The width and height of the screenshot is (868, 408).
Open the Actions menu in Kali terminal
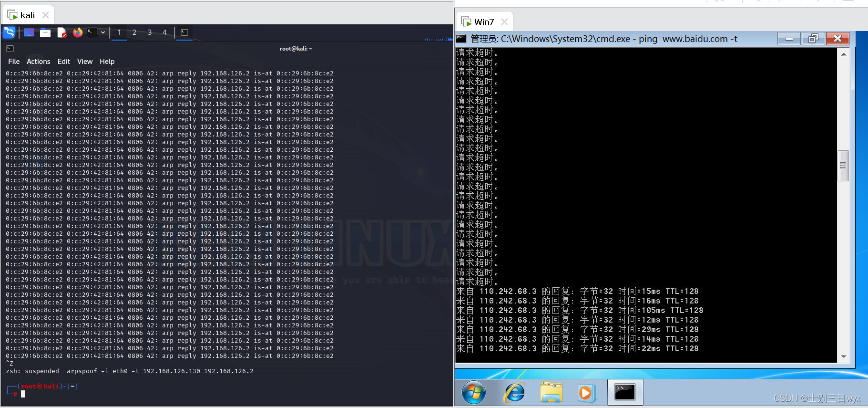pyautogui.click(x=38, y=62)
